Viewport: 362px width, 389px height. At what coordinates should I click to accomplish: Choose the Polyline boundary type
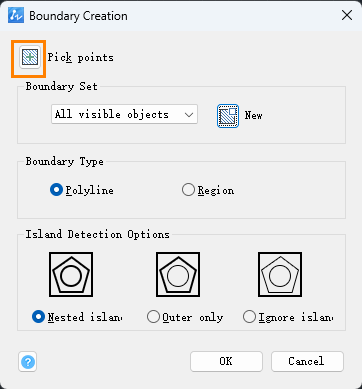click(82, 190)
